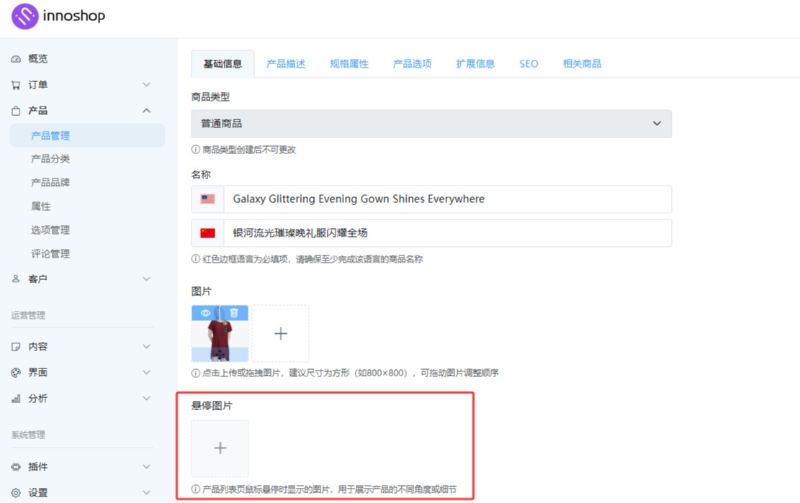Click the English product name field
The width and height of the screenshot is (800, 503).
pyautogui.click(x=447, y=199)
